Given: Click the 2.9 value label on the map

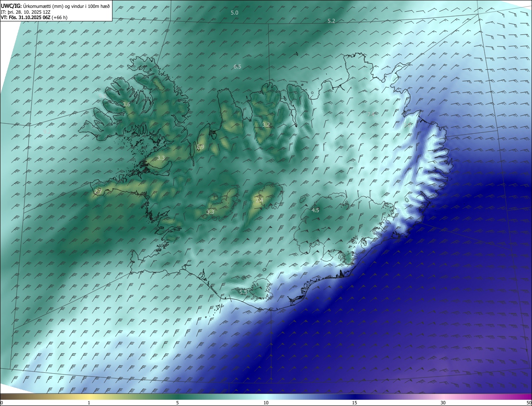Looking at the screenshot, I should [200, 147].
